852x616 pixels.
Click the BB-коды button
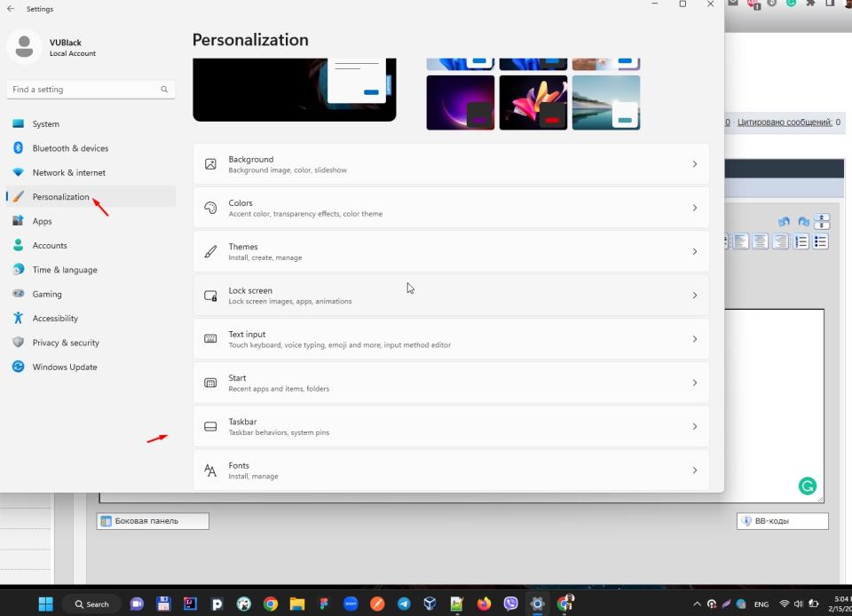click(782, 521)
